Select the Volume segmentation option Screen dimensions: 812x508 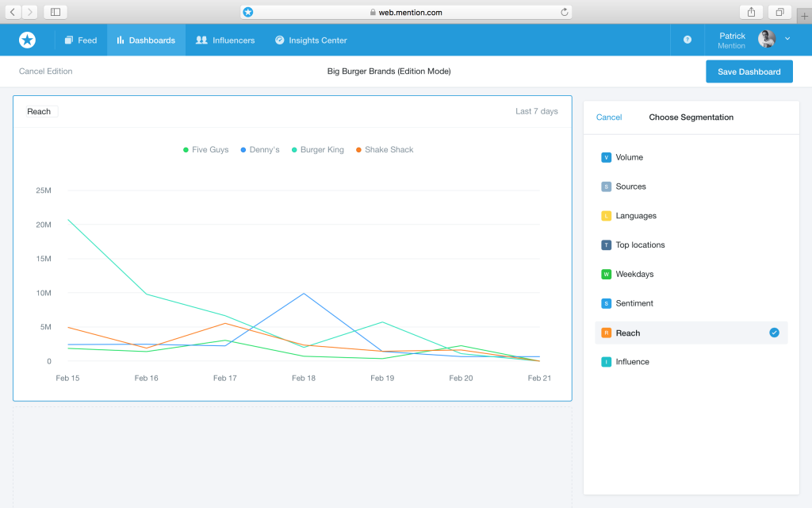(691, 157)
